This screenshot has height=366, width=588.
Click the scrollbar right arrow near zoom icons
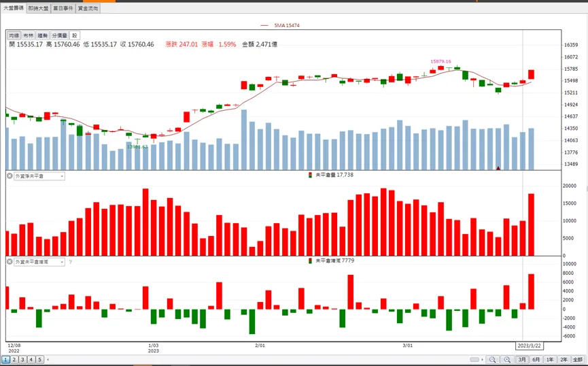(482, 360)
